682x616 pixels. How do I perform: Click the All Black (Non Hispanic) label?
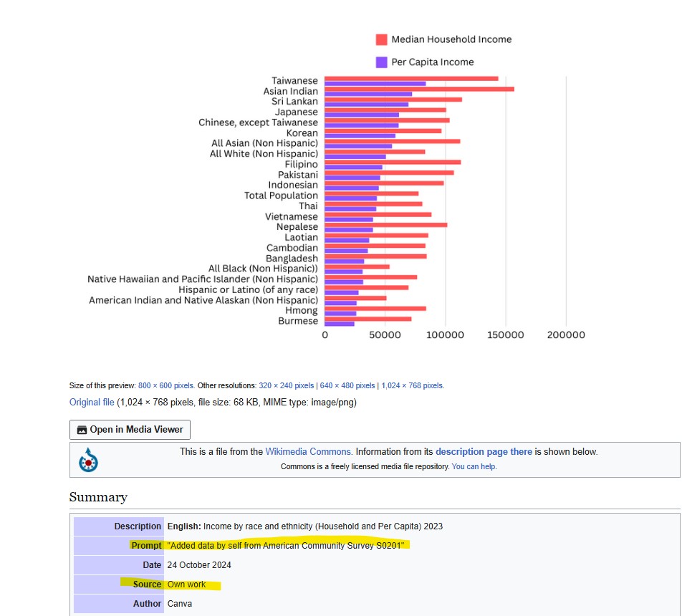tap(263, 269)
